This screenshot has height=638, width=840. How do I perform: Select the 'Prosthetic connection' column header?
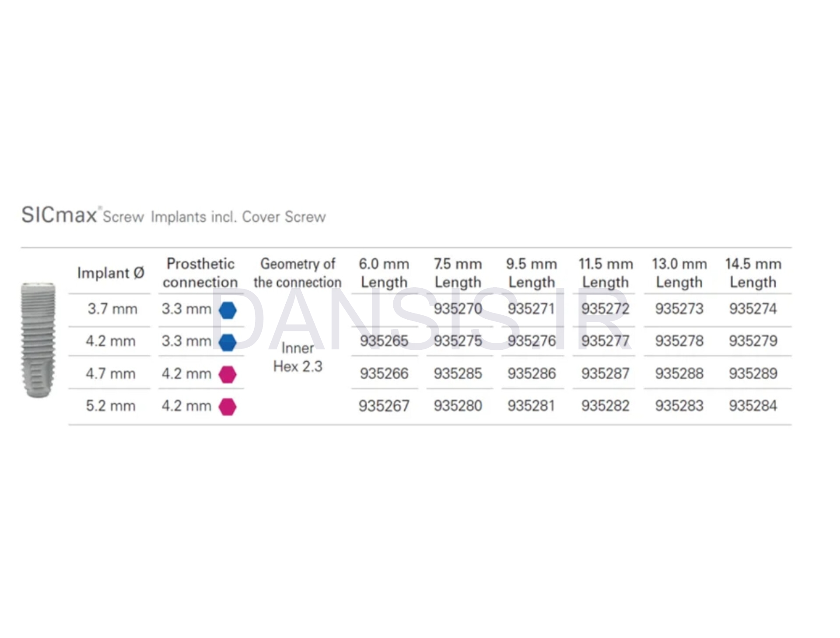tap(200, 273)
